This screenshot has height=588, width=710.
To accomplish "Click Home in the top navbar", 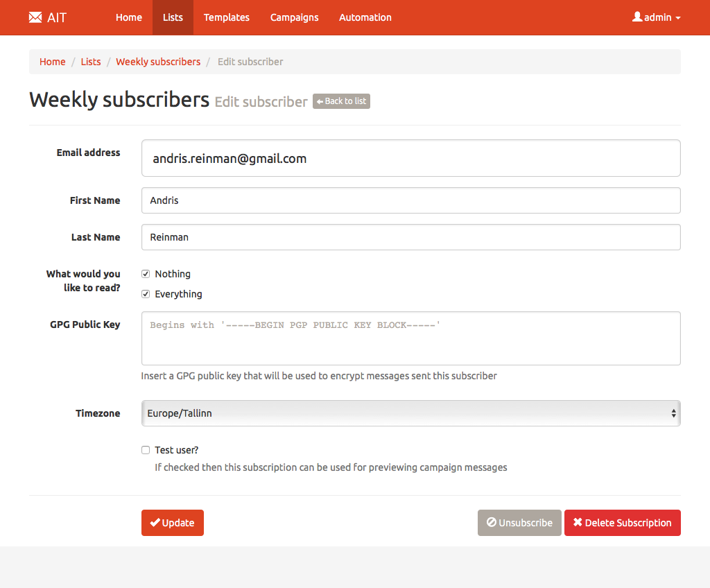I will click(x=129, y=17).
